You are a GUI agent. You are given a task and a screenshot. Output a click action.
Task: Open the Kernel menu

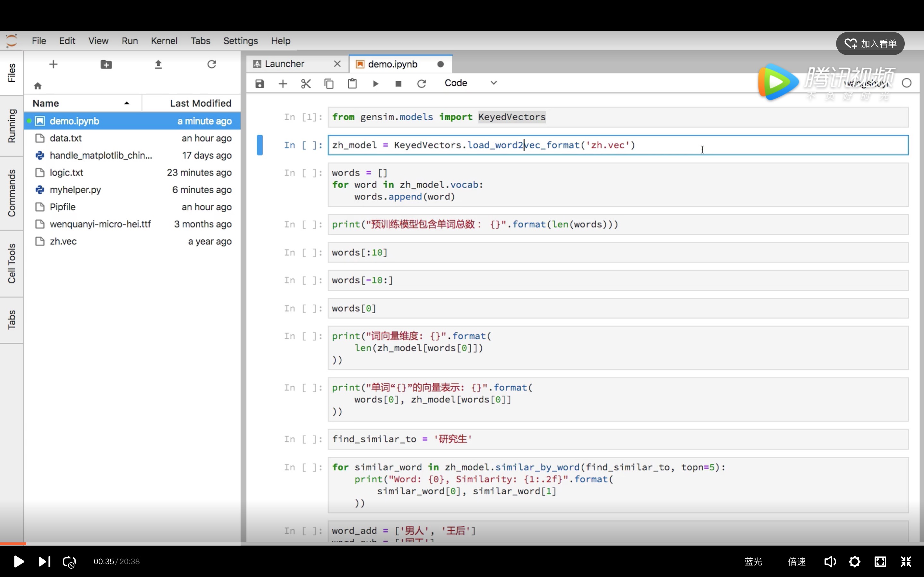(164, 41)
